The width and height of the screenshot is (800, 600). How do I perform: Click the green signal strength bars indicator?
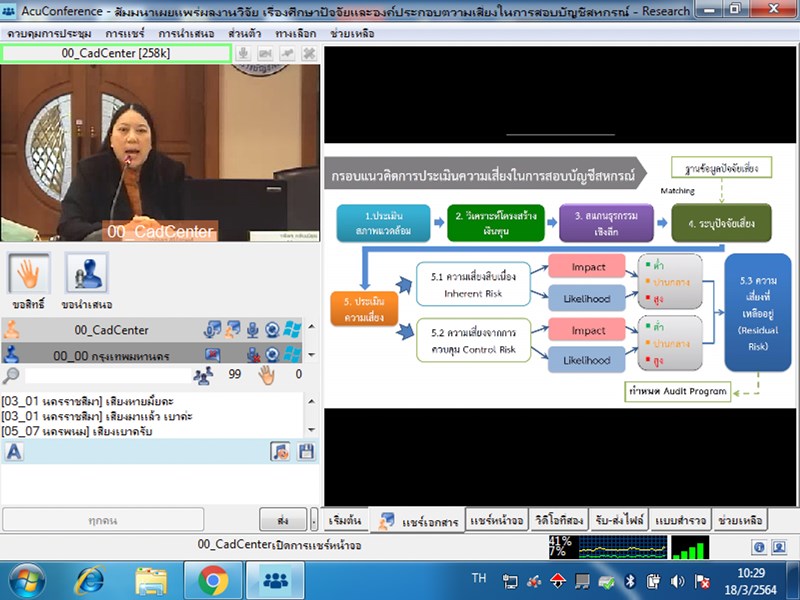[690, 547]
